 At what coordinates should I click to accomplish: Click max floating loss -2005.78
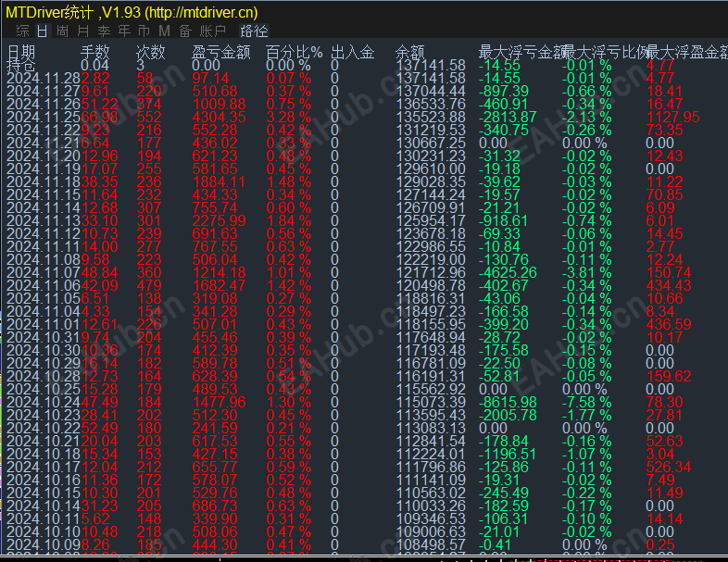[x=508, y=416]
